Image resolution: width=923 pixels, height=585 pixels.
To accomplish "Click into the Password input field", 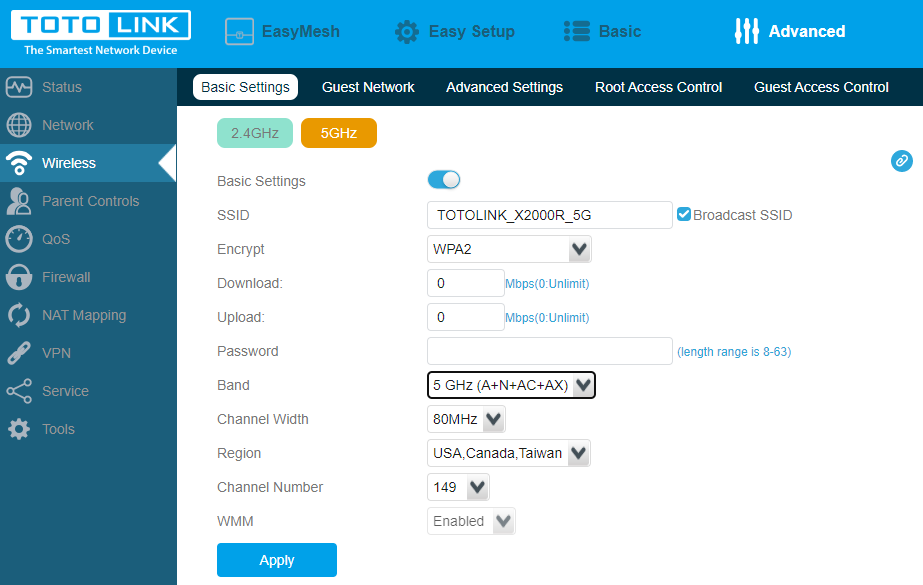I will [x=549, y=351].
